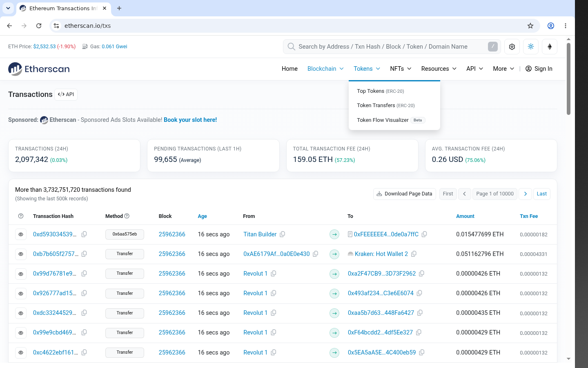Focus the Search by Address input field

(392, 47)
